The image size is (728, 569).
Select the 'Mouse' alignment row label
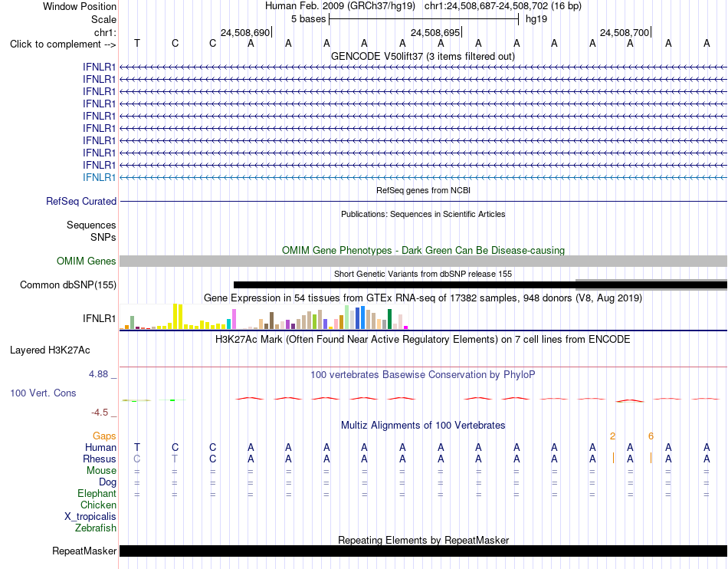(101, 471)
